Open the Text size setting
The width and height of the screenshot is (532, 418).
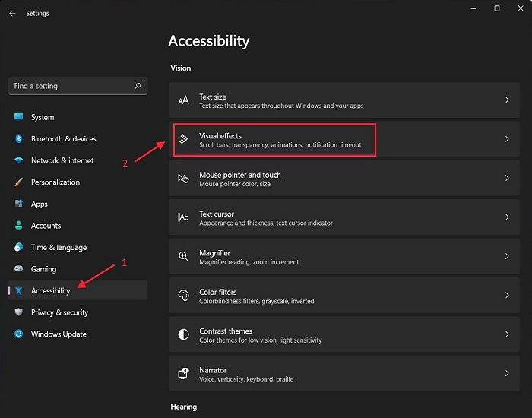[344, 100]
